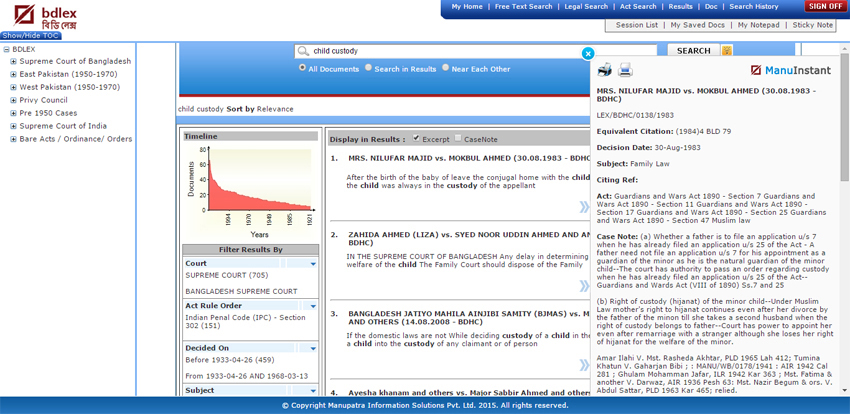Expand Supreme Court of India node
Image resolution: width=850 pixels, height=414 pixels.
(14, 126)
